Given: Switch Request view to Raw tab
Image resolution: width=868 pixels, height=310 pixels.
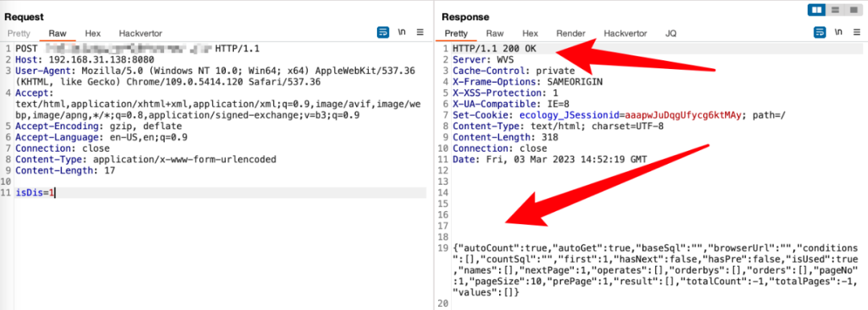Looking at the screenshot, I should click(58, 33).
